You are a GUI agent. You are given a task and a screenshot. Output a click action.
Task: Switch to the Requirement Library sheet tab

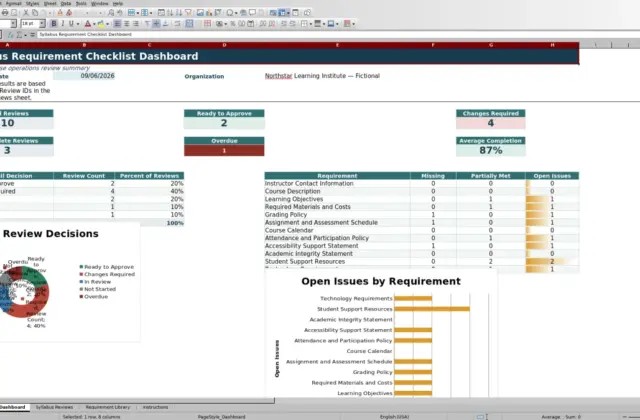click(x=108, y=407)
